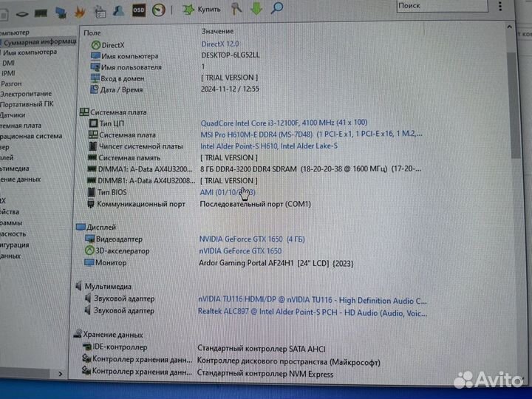Image resolution: width=532 pixels, height=399 pixels.
Task: Click the magnifying glass toolbar icon
Action: coord(277,7)
